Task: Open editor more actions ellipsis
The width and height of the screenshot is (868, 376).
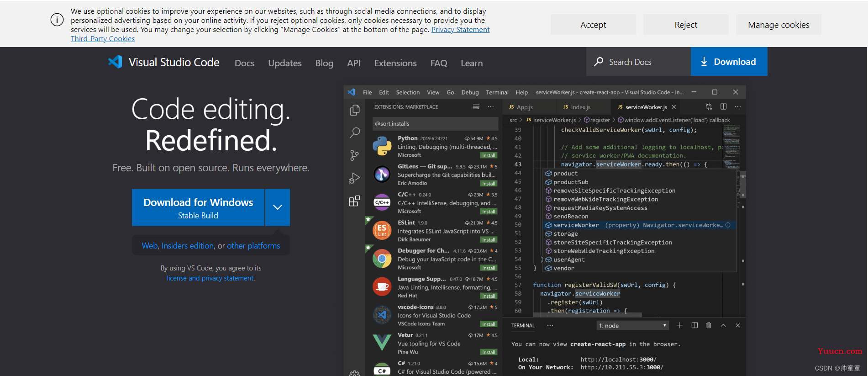Action: (x=738, y=107)
